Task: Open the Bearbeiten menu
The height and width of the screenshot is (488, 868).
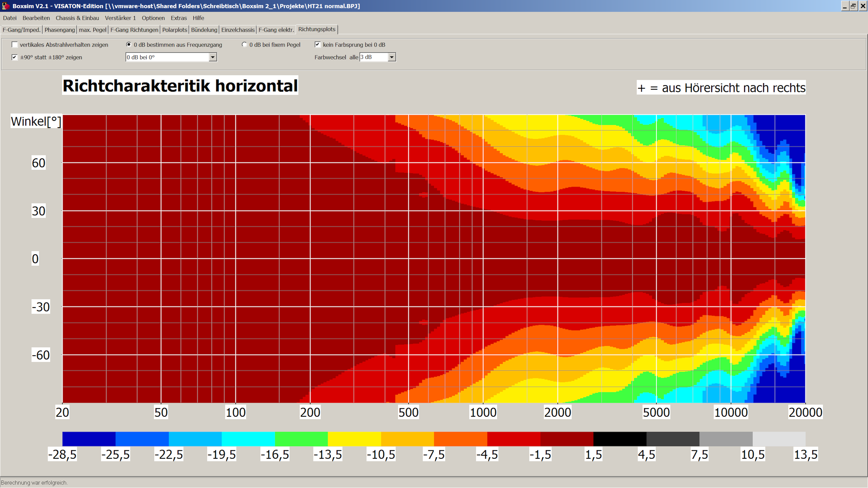Action: [x=36, y=18]
